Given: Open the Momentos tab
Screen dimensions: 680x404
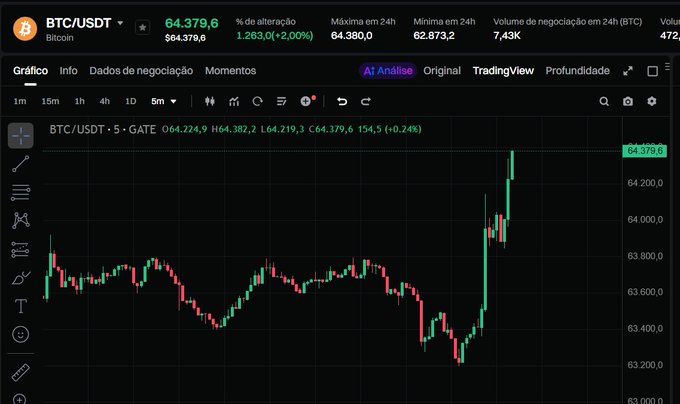Looking at the screenshot, I should 230,71.
